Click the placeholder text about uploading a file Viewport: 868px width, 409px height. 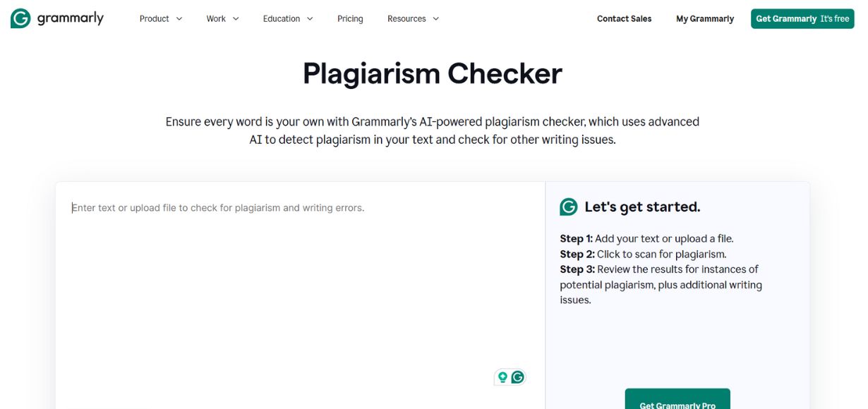218,207
